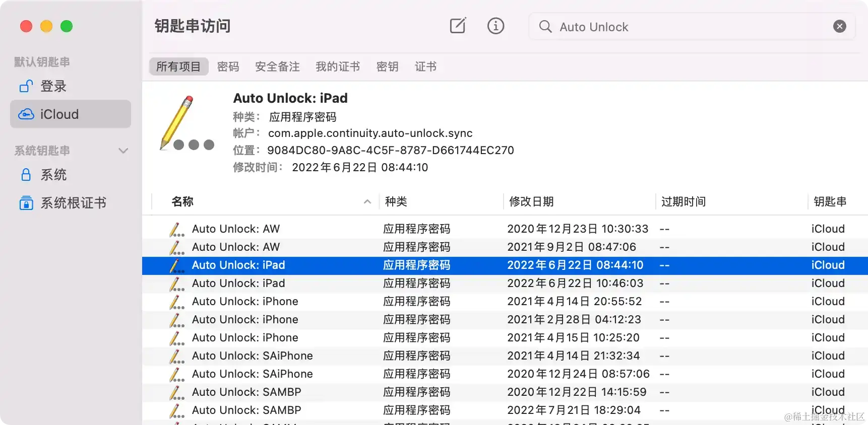Open the new item compose icon

[458, 26]
